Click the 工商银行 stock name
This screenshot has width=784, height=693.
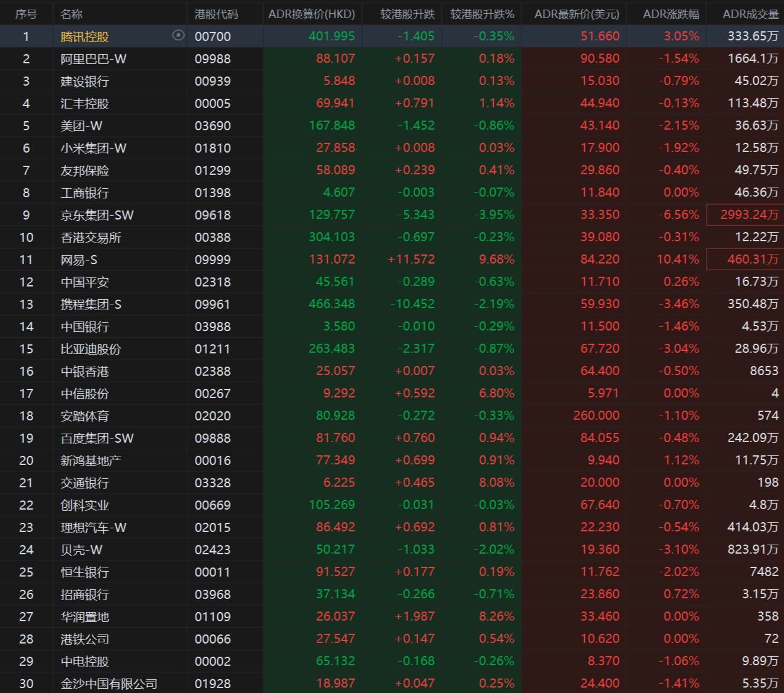tap(84, 193)
